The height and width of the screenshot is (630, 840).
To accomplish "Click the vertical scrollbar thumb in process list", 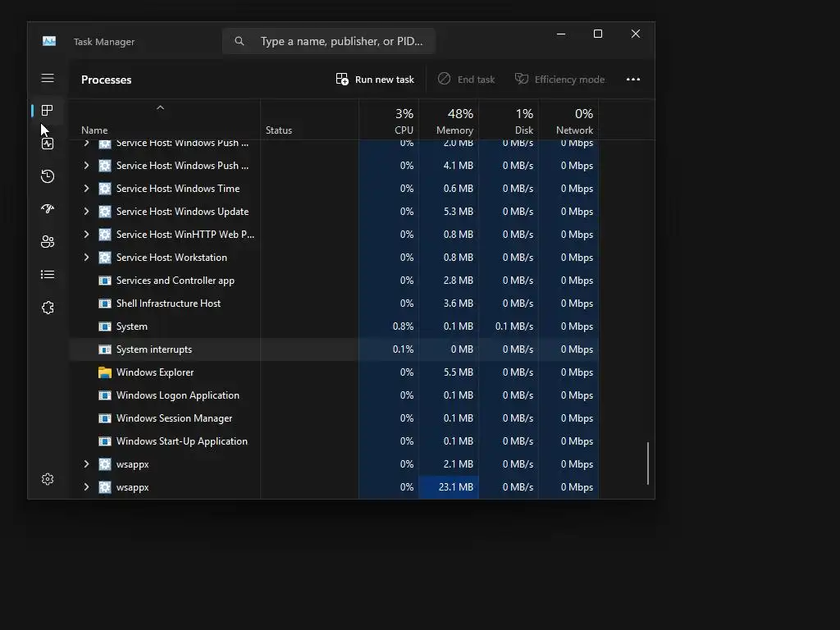I will coord(648,463).
